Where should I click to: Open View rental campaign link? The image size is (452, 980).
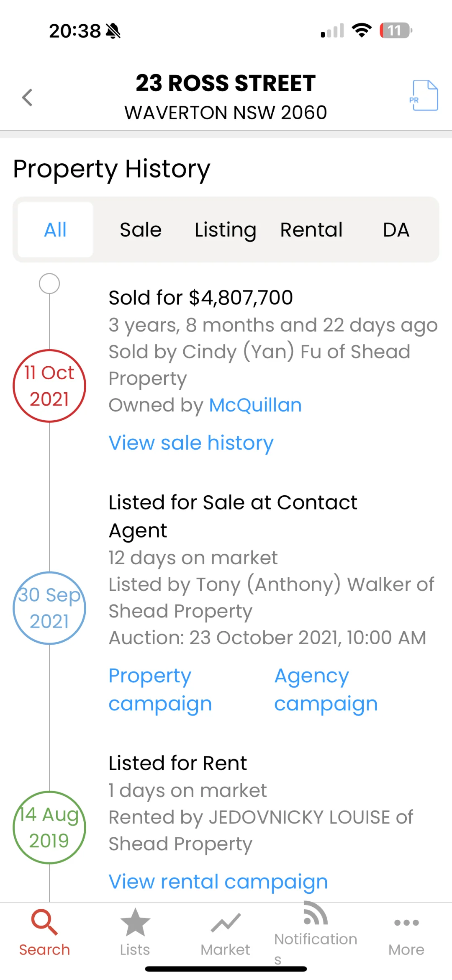pyautogui.click(x=218, y=882)
